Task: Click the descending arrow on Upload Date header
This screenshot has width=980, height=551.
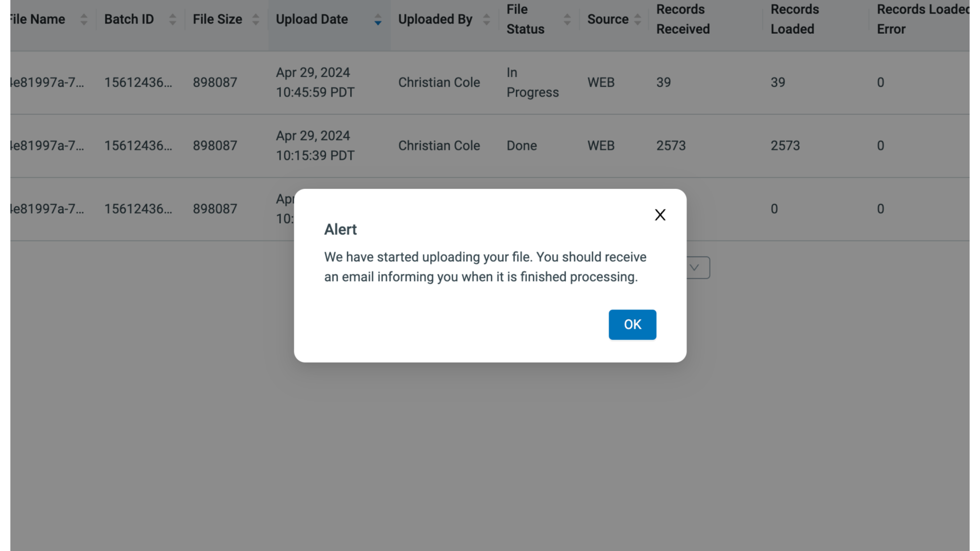Action: click(378, 22)
